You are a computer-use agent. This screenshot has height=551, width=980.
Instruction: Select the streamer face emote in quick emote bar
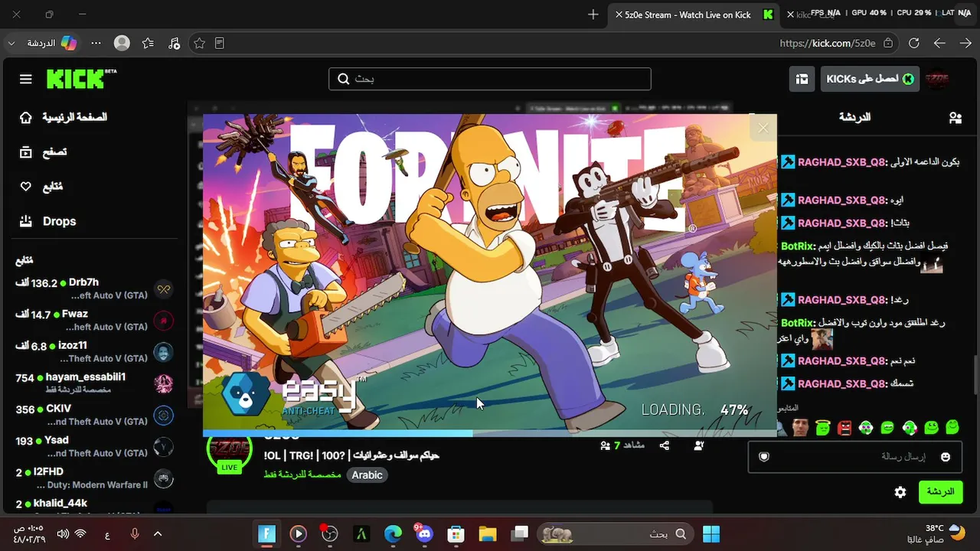(800, 428)
